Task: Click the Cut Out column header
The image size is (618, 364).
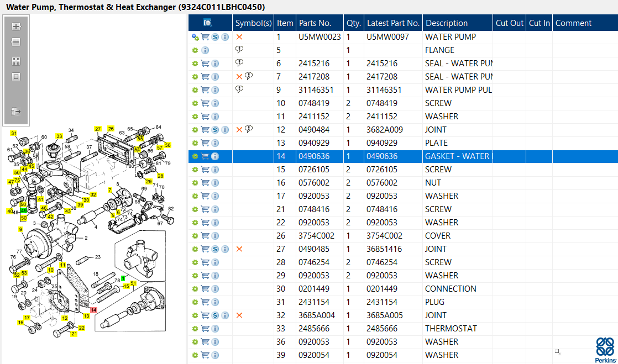Action: click(x=509, y=23)
